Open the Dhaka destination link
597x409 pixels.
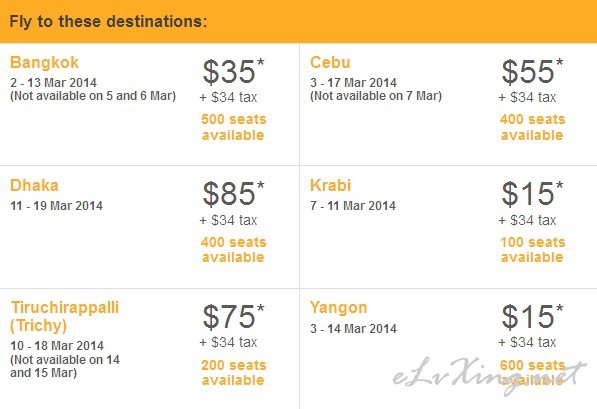pyautogui.click(x=34, y=185)
